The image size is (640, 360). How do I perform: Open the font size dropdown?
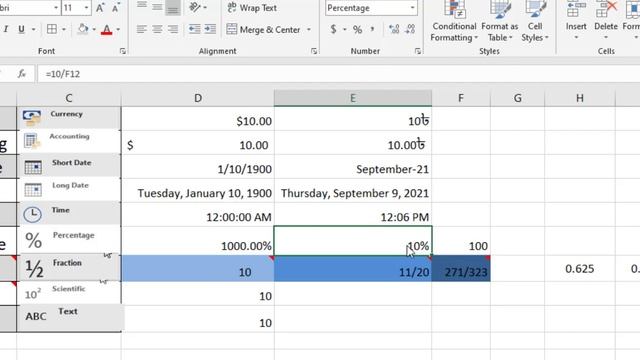pos(86,8)
